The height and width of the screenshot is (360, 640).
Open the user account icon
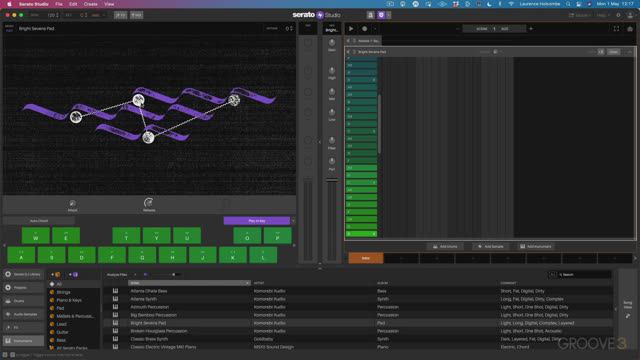(x=630, y=15)
